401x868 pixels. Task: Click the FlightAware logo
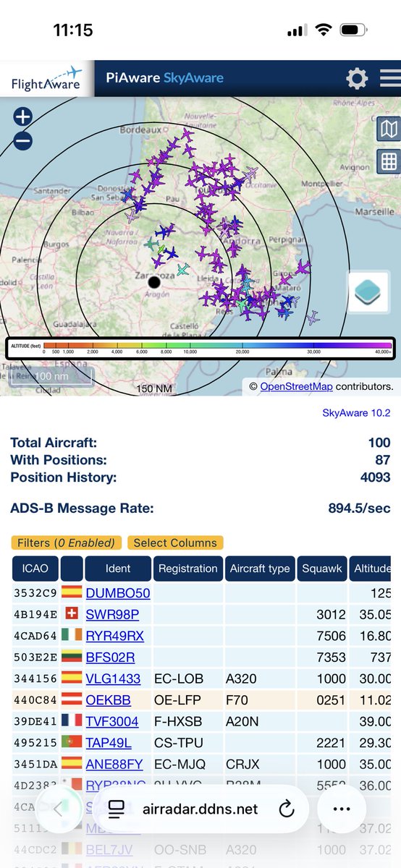pyautogui.click(x=46, y=78)
